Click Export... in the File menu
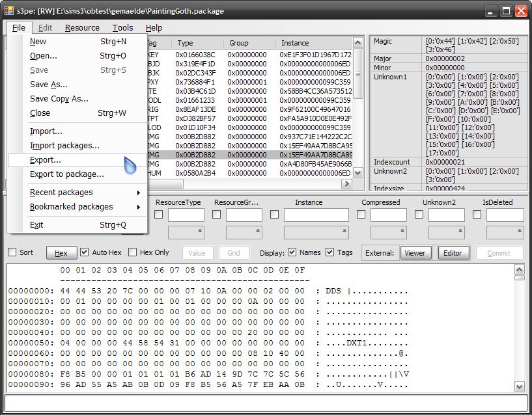 point(46,160)
